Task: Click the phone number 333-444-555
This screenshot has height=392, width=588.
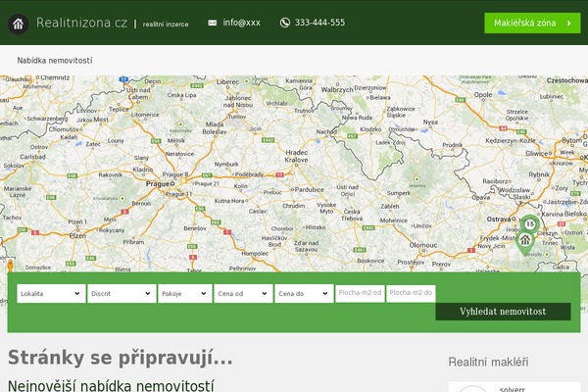Action: 319,23
